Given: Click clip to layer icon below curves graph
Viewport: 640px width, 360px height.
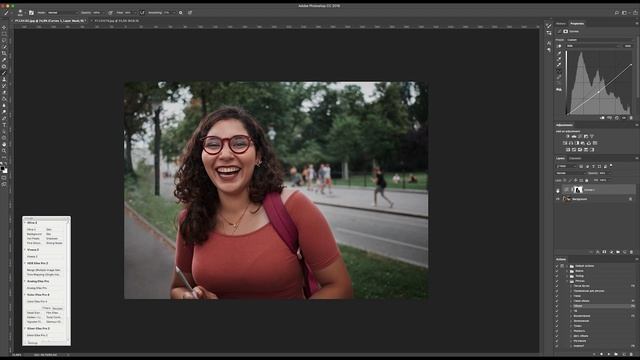Looking at the screenshot, I should click(x=602, y=118).
